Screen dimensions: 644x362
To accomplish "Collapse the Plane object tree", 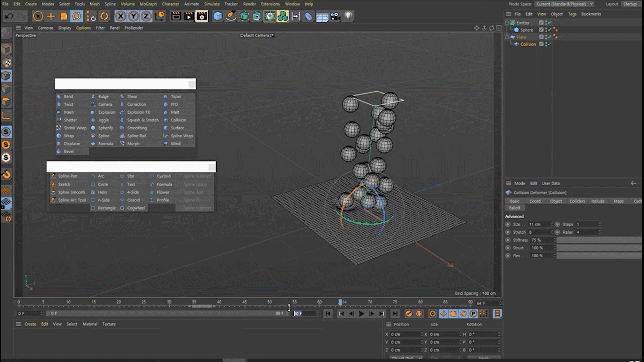I will pos(508,37).
